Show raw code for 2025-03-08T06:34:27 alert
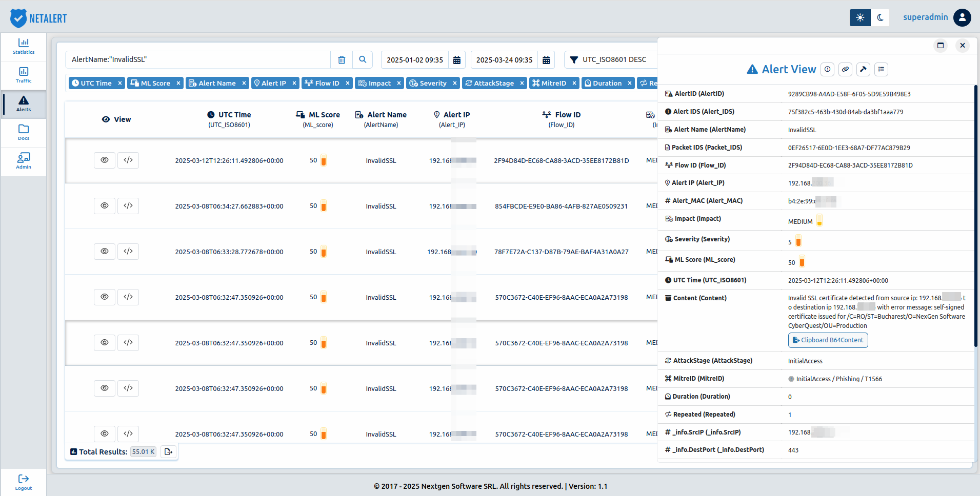The height and width of the screenshot is (496, 980). tap(128, 205)
